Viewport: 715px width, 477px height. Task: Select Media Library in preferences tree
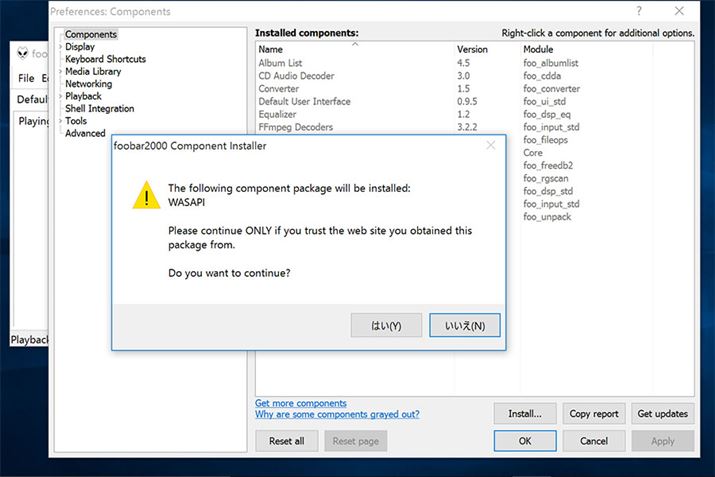point(93,71)
